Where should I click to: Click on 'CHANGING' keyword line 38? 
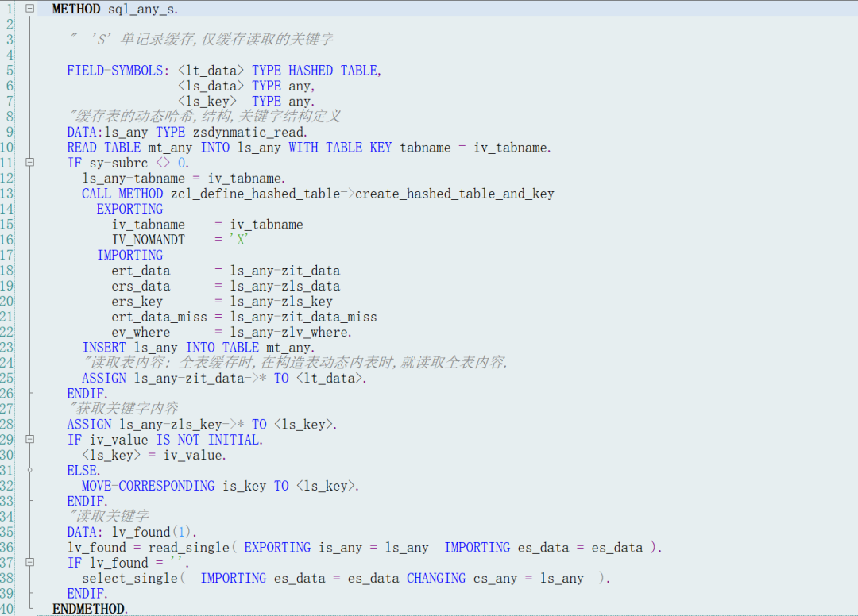[436, 578]
